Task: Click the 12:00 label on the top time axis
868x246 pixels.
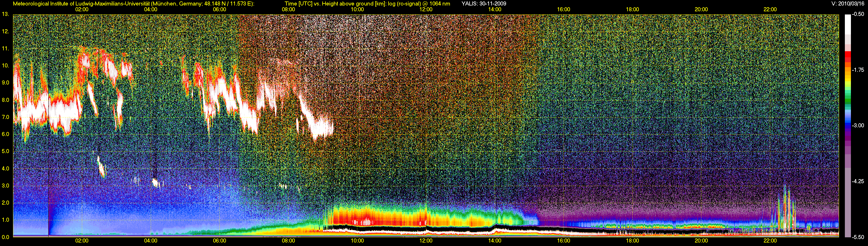Action: click(x=426, y=10)
